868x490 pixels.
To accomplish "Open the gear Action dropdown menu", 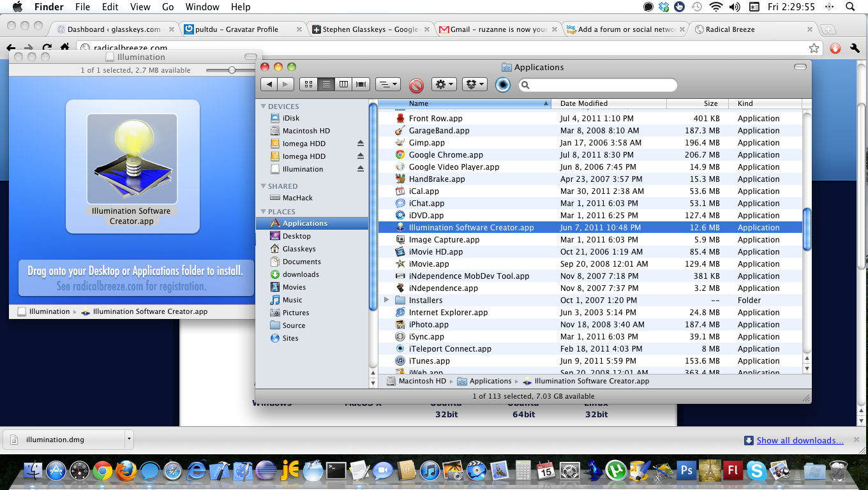I will pos(444,84).
